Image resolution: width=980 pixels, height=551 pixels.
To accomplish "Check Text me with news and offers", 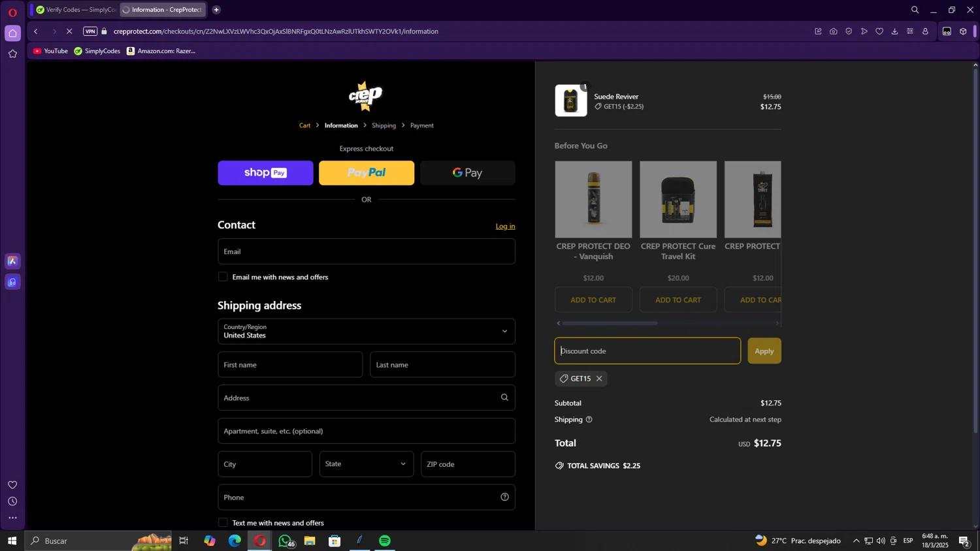I will coord(223,522).
